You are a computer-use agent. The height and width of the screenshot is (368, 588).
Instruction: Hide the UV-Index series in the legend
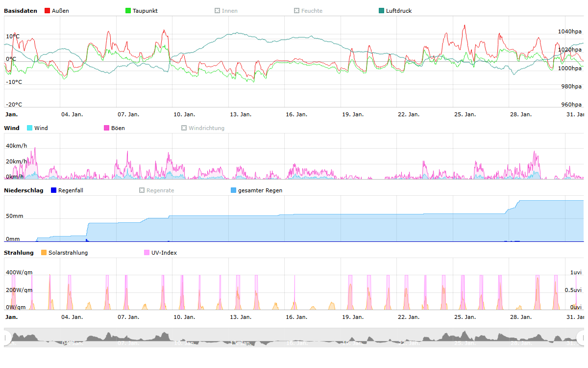(147, 253)
